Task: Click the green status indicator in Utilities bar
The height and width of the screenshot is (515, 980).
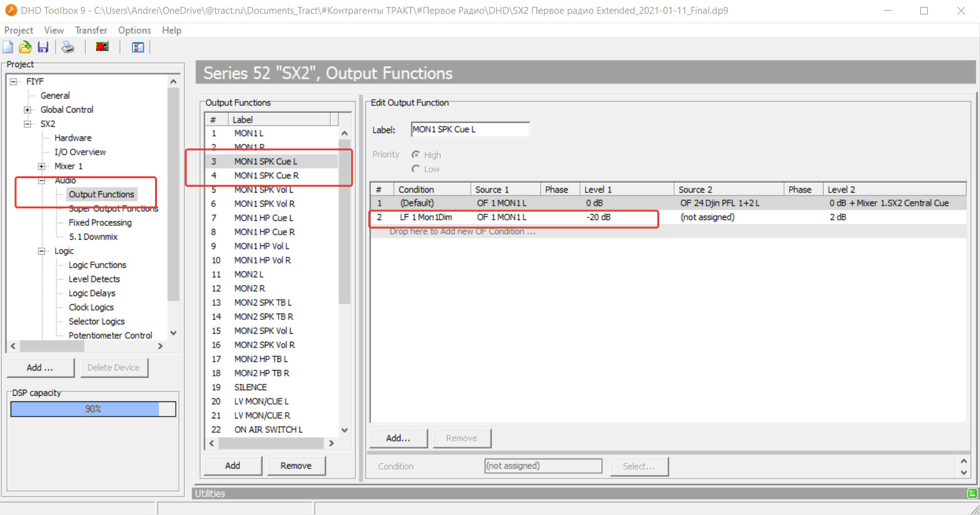Action: coord(972,494)
